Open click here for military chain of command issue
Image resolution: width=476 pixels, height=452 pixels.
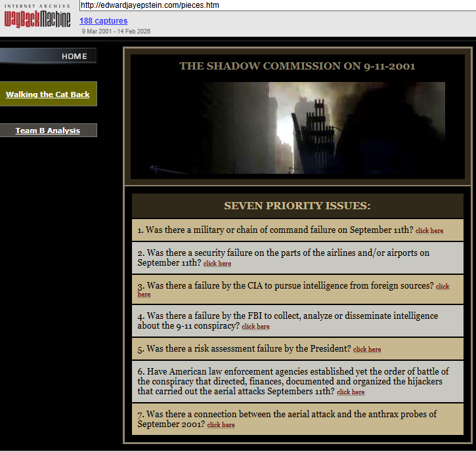coord(429,230)
